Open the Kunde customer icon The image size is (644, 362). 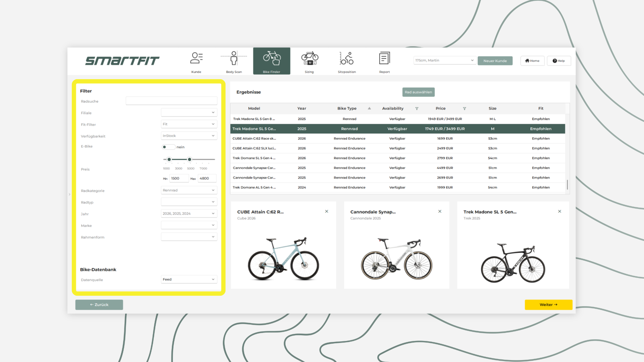pyautogui.click(x=196, y=58)
